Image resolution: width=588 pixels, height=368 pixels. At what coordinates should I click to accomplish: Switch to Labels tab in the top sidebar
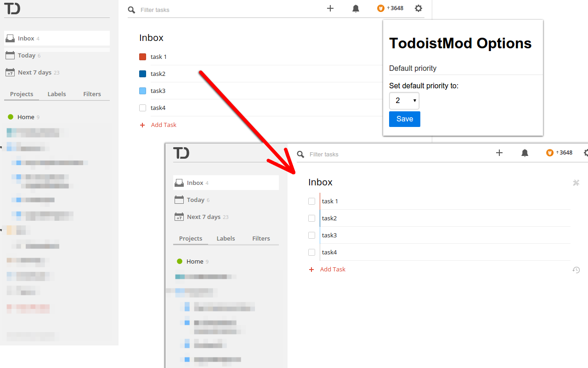tap(57, 94)
